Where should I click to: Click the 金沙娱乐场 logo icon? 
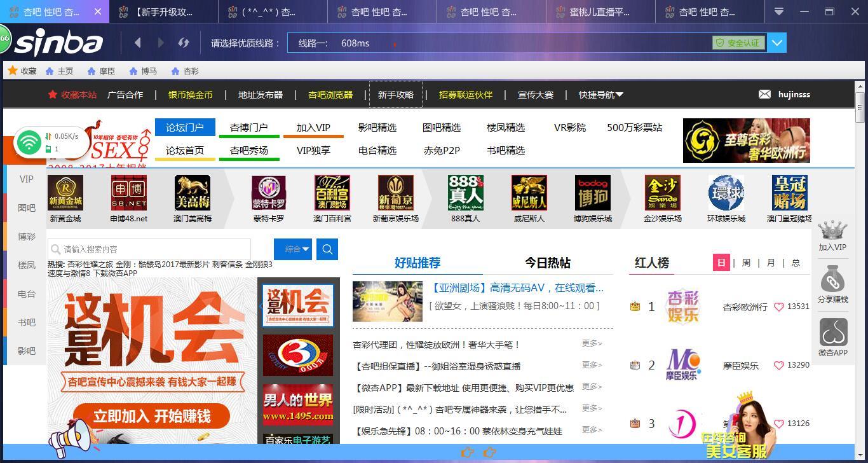pyautogui.click(x=663, y=193)
